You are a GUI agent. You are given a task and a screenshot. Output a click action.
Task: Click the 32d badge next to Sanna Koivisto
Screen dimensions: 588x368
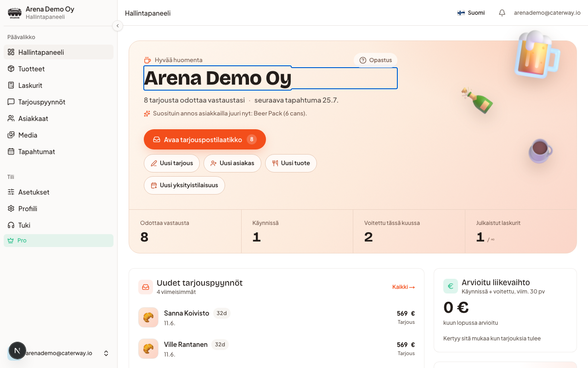(222, 313)
